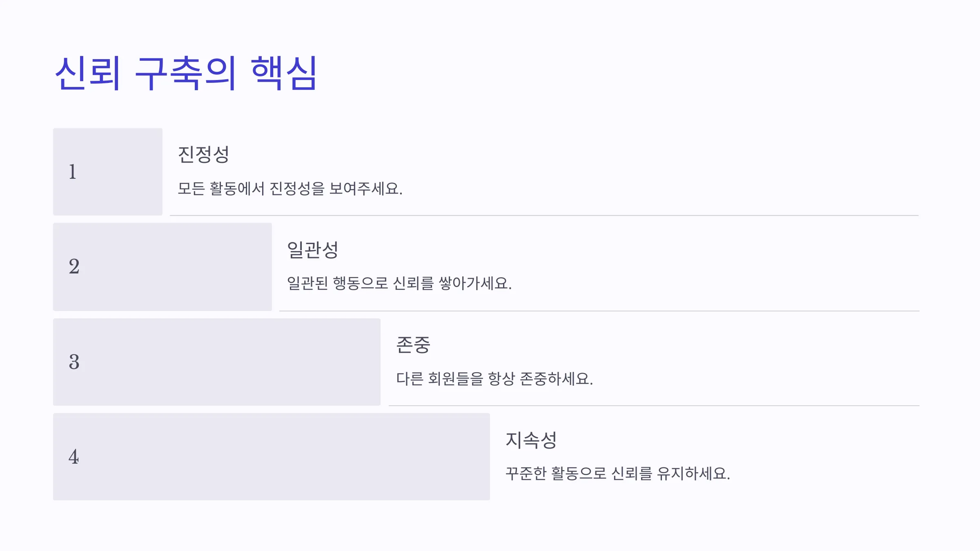
Task: Click the digit 3 label
Action: (x=74, y=362)
